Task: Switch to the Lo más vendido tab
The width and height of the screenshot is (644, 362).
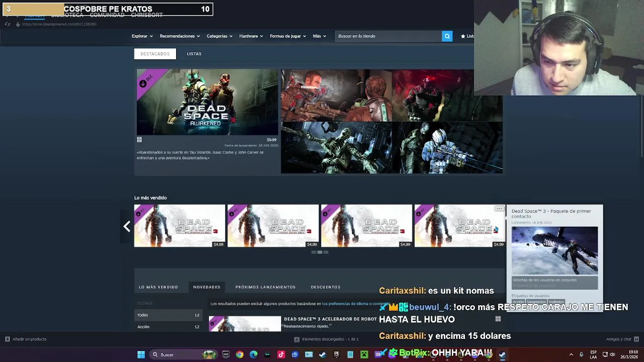Action: click(x=158, y=287)
